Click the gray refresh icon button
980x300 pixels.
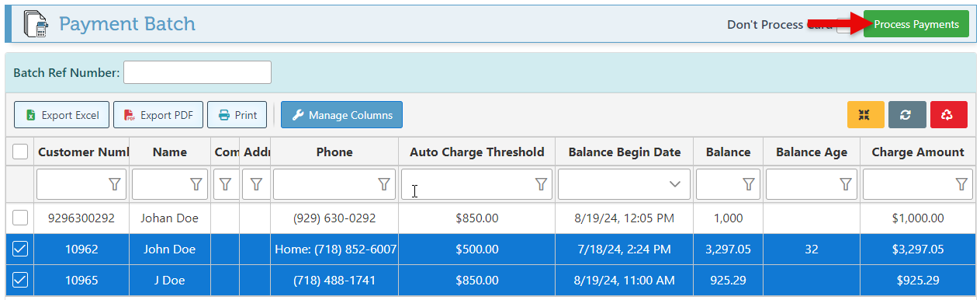907,115
